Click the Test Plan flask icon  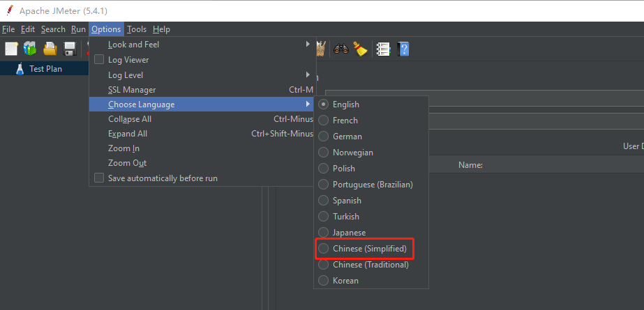click(20, 69)
